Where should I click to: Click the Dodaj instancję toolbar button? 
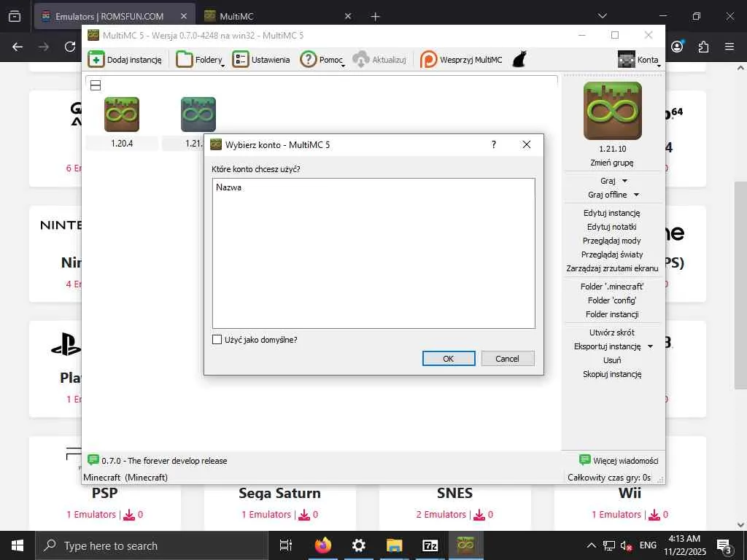(125, 60)
